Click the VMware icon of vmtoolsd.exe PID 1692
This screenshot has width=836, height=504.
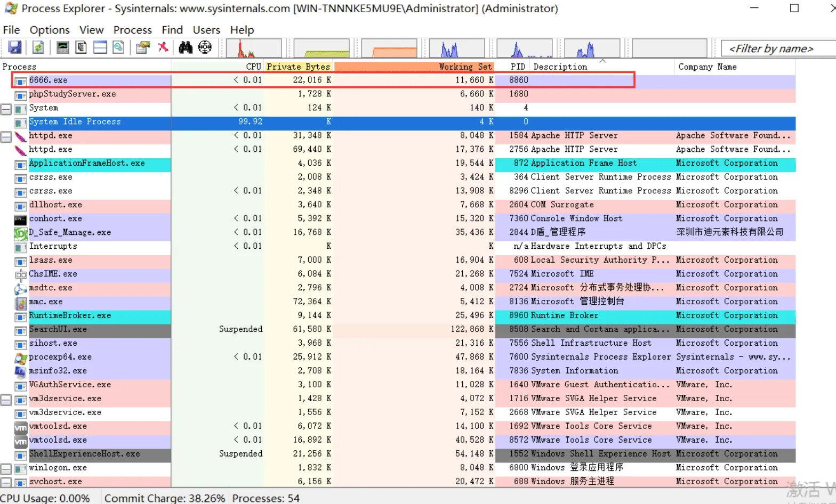point(20,427)
